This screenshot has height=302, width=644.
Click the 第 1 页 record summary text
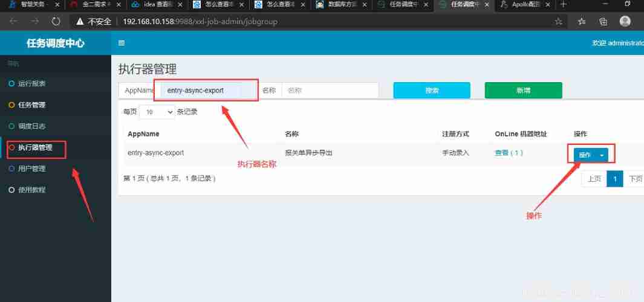tap(170, 179)
